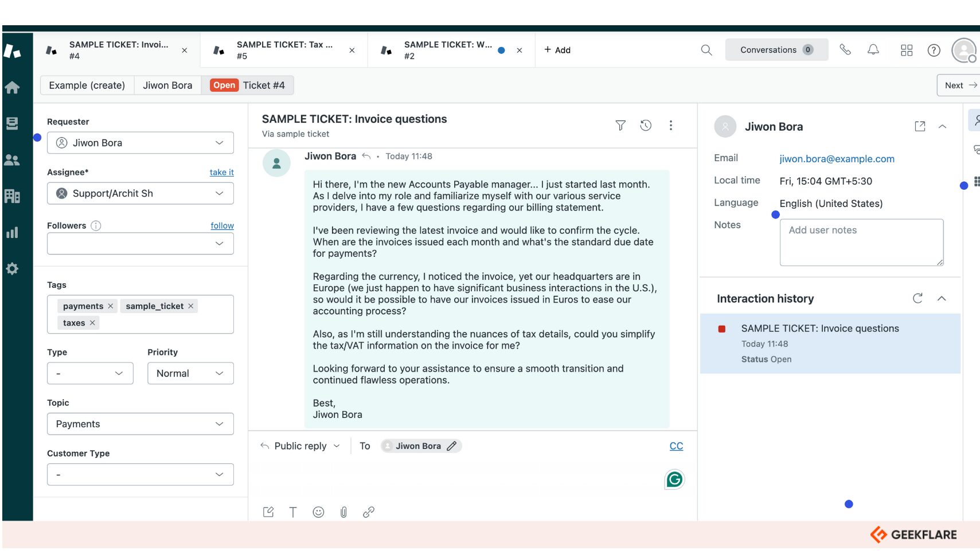The image size is (980, 551).
Task: Open Customers icon in left sidebar
Action: point(12,161)
